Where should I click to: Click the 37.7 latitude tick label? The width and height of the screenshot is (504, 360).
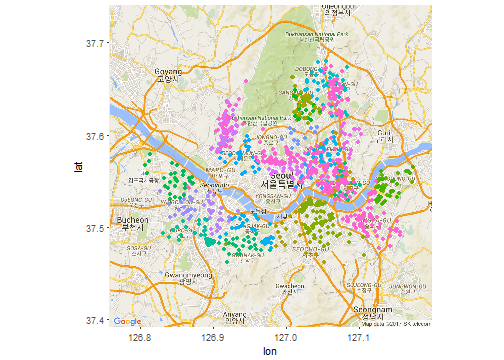[x=95, y=44]
